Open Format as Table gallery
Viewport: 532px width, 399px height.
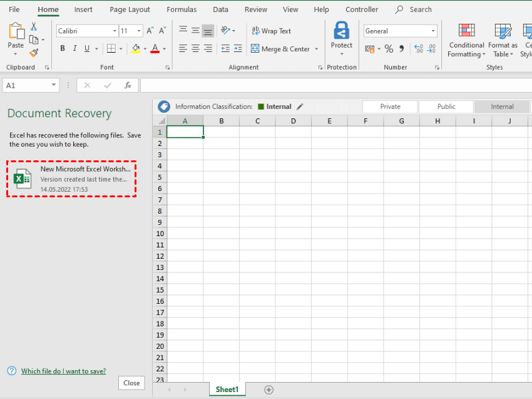tap(503, 41)
